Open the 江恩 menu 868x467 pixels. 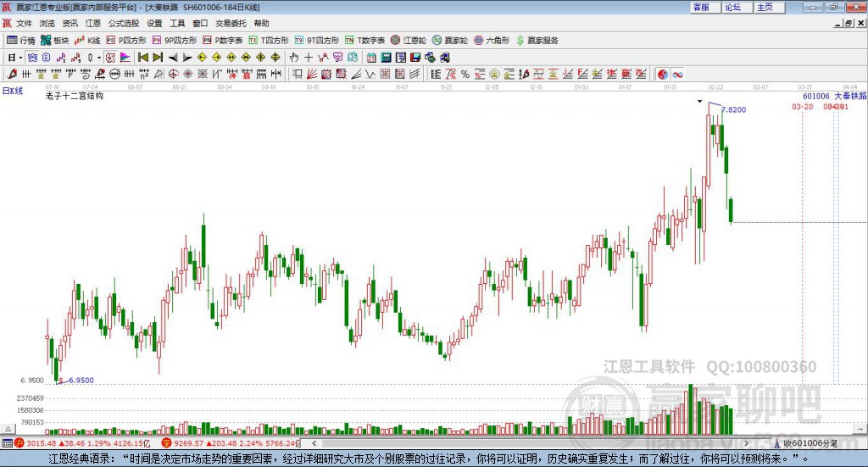point(92,23)
